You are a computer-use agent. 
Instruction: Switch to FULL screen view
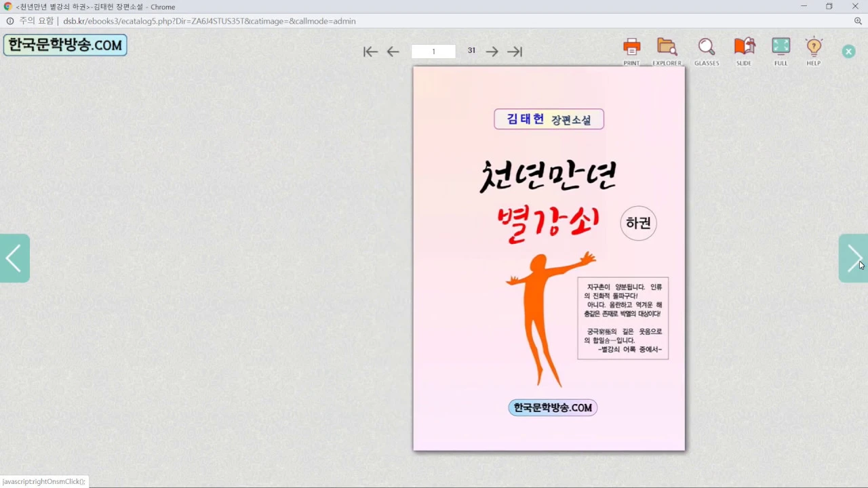(781, 52)
